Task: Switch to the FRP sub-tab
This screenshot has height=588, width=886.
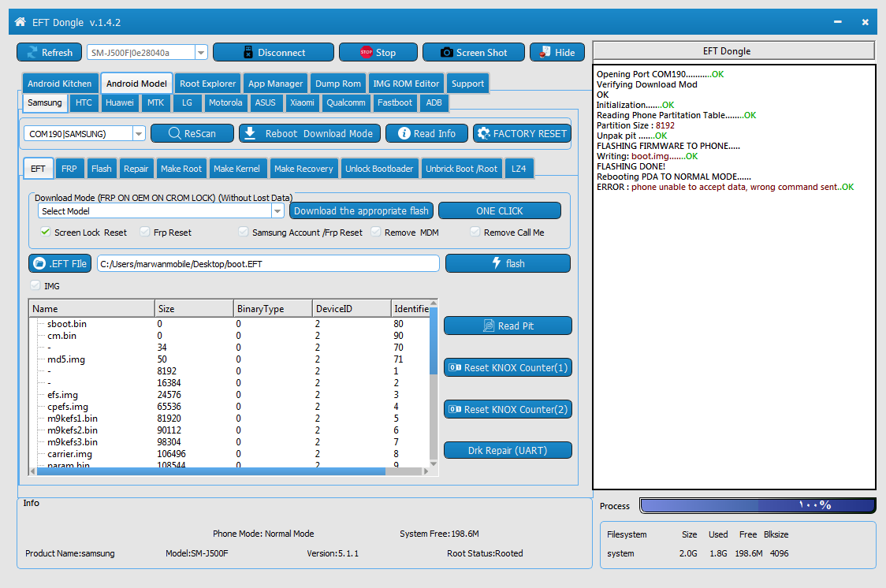Action: click(x=69, y=169)
